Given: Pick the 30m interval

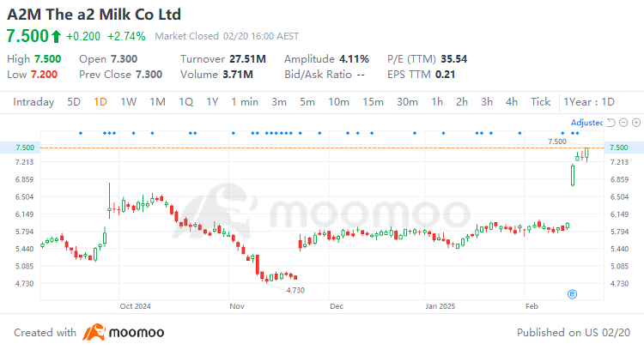Looking at the screenshot, I should tap(407, 102).
